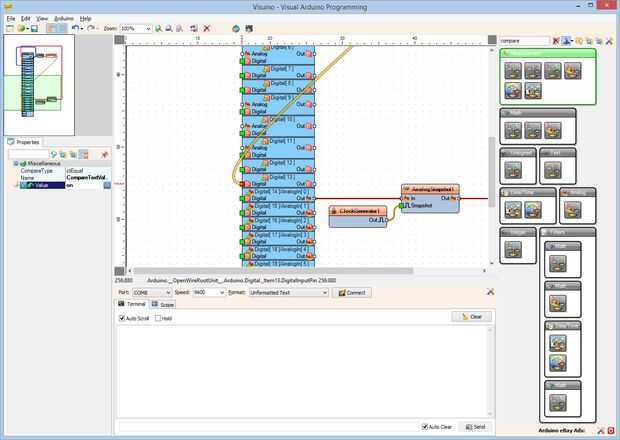
Task: Toggle the Auto Scroll checkbox
Action: point(122,318)
